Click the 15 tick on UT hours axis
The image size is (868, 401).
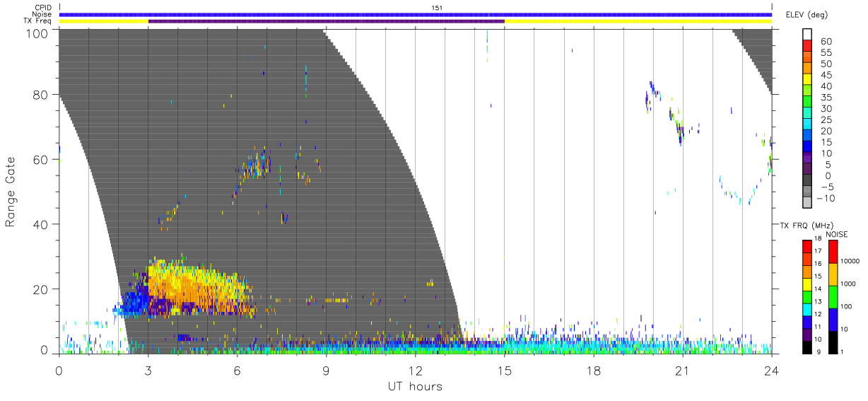(x=505, y=371)
